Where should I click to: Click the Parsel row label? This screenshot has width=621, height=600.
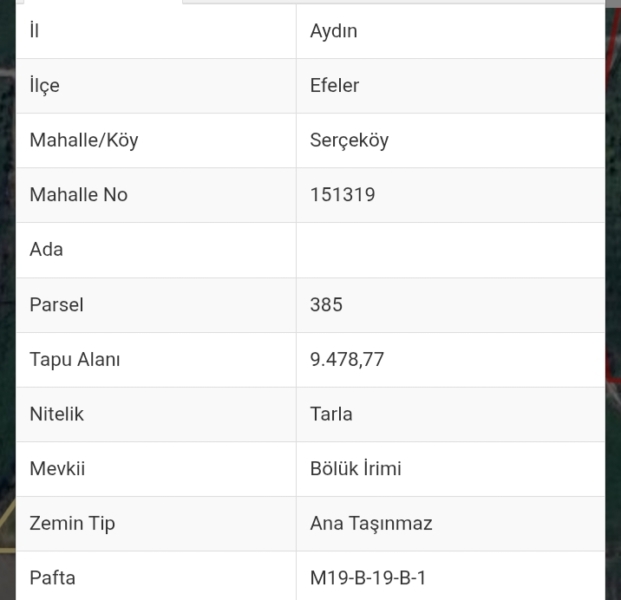click(x=56, y=305)
